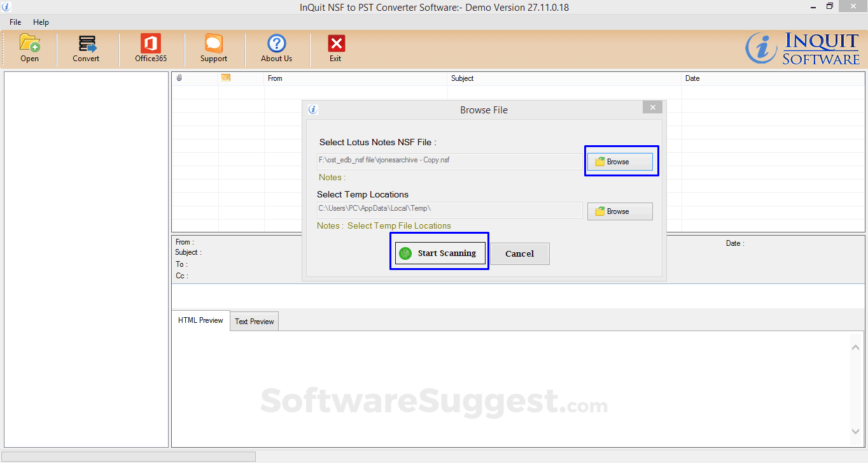This screenshot has width=868, height=463.
Task: Sort the email list by Subject column
Action: tap(564, 78)
